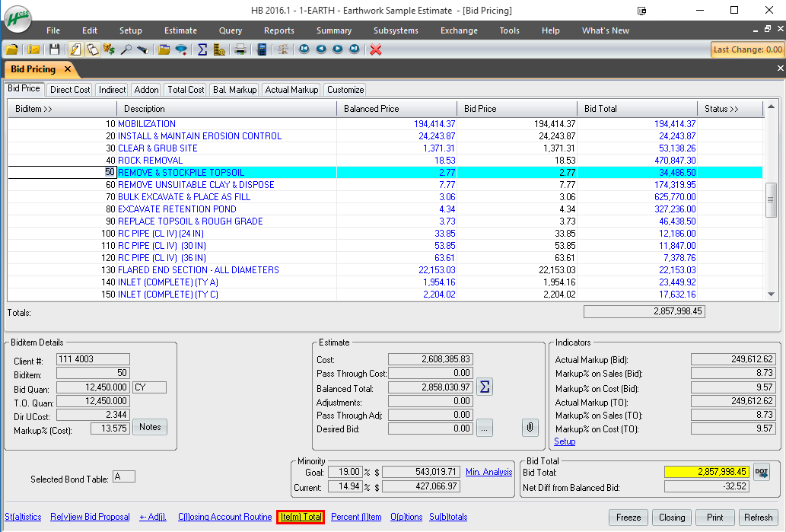Switch to the Direct Cost tab
786x532 pixels.
tap(70, 90)
